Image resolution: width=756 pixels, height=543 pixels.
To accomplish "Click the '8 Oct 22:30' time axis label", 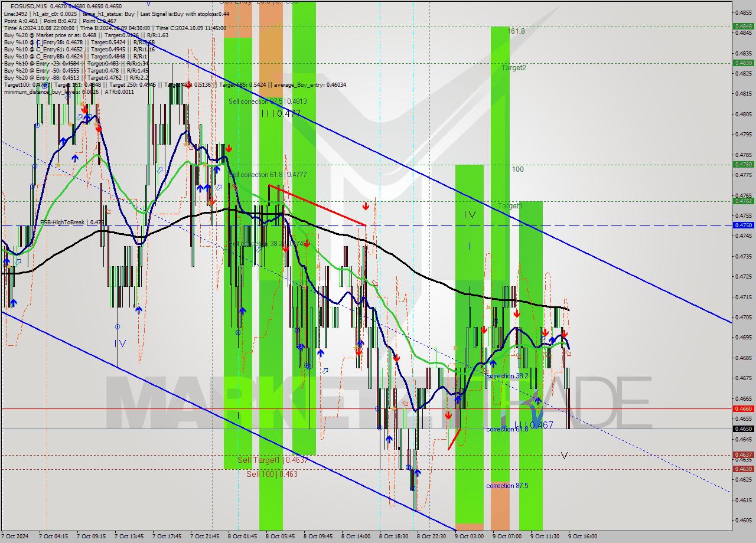I will [431, 537].
